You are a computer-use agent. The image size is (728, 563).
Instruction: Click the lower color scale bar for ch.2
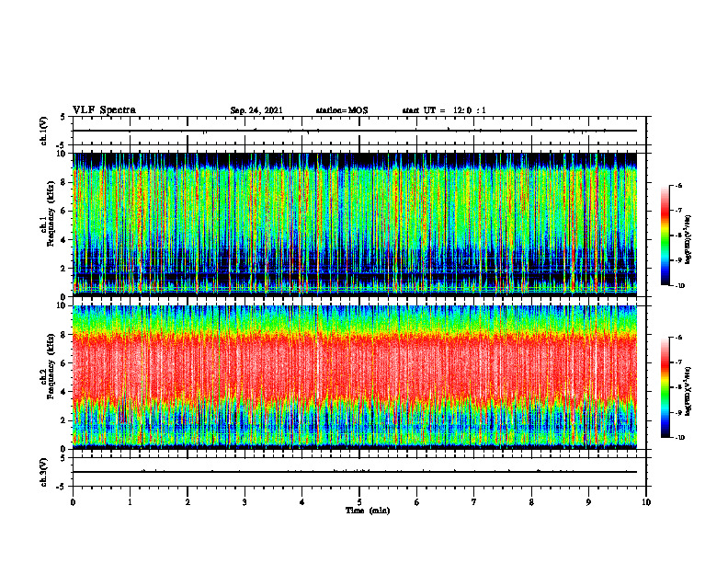tap(665, 387)
